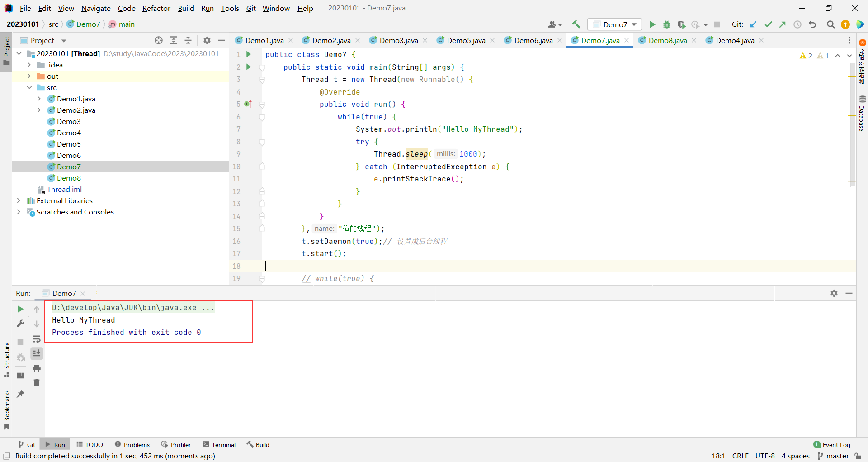
Task: Expand Scratches and Consoles node
Action: [19, 212]
